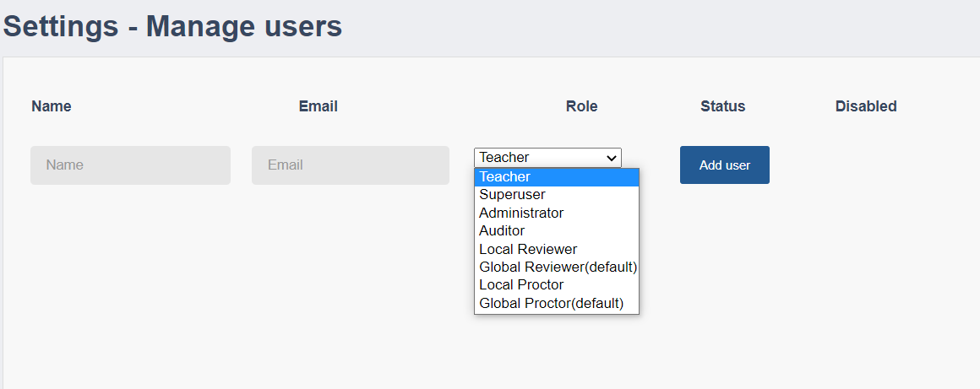Click the Role column header
This screenshot has width=980, height=389.
point(582,106)
